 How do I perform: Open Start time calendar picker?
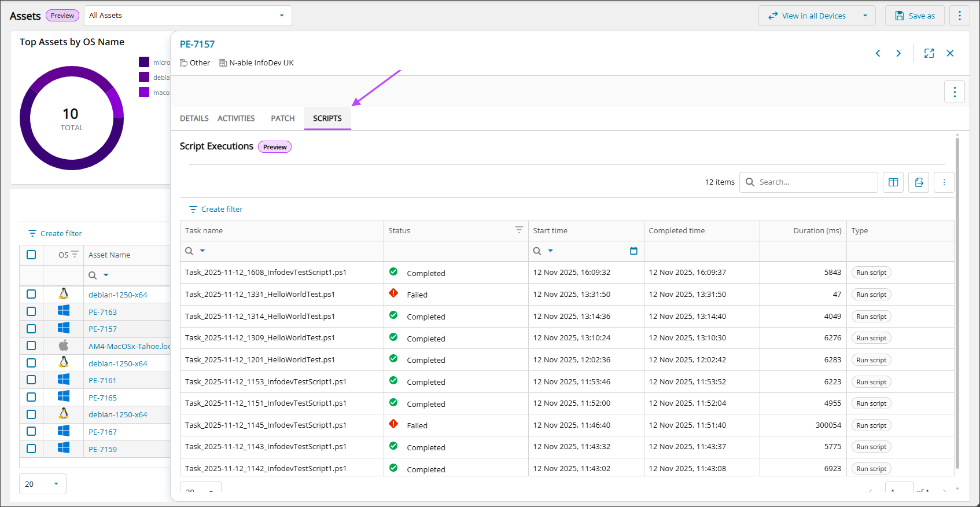coord(633,251)
